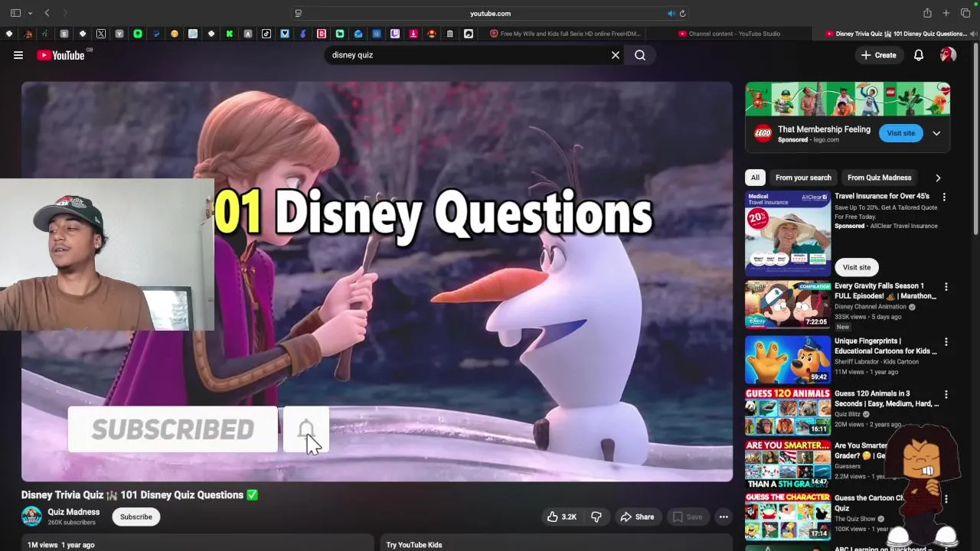The height and width of the screenshot is (551, 980).
Task: Open the Gravity Falls Season 1 thumbnail
Action: click(788, 305)
